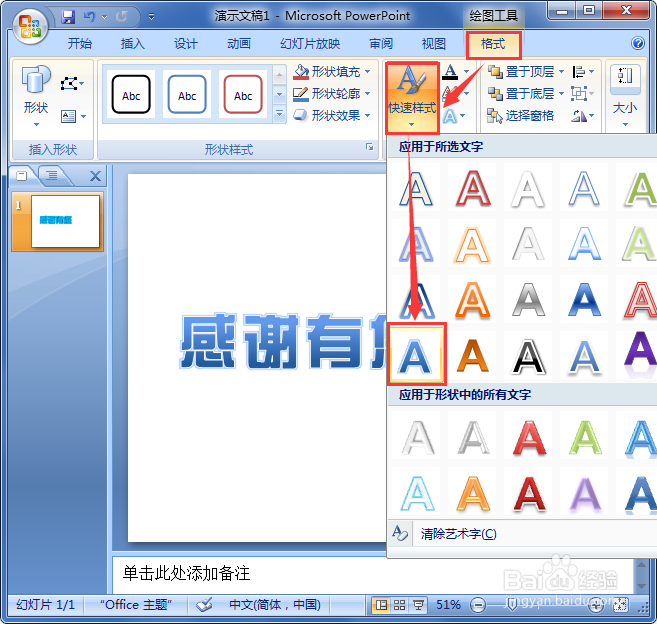Open the 大小 size dropdown
This screenshot has width=657, height=624.
[625, 96]
